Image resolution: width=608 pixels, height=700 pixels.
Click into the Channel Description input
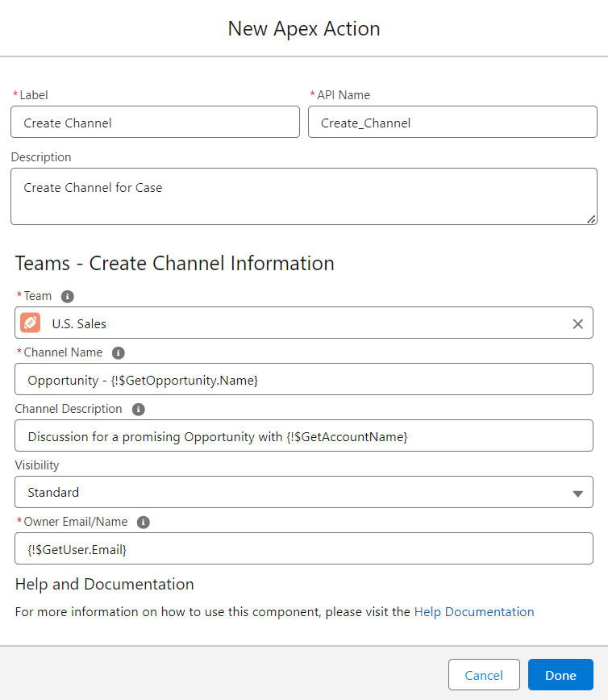coord(304,435)
